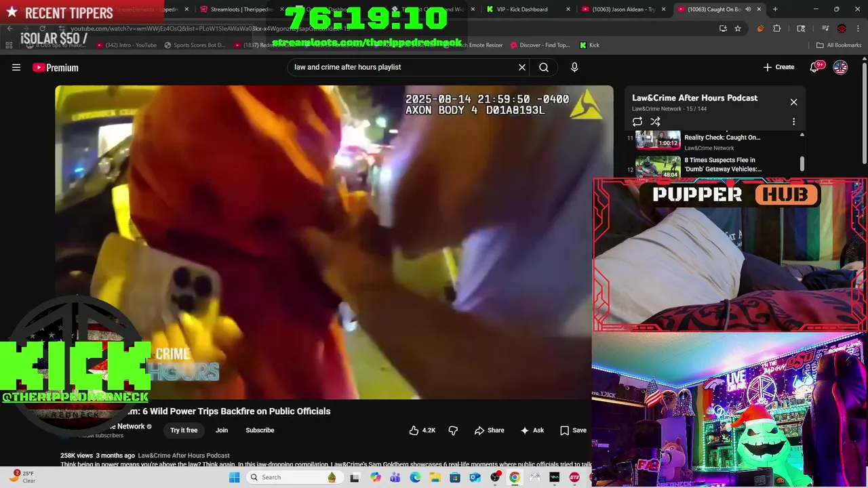Click the playlist panel scrollbar
This screenshot has height=488, width=868.
(802, 163)
